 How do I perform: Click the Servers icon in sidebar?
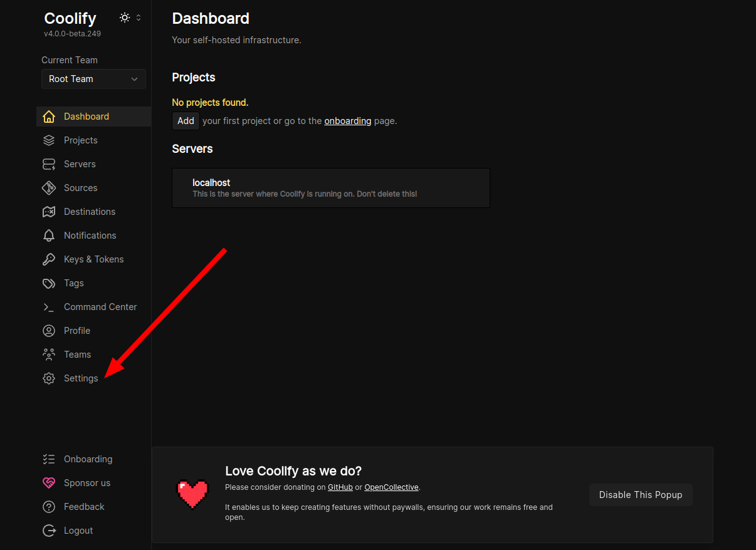[x=49, y=164]
